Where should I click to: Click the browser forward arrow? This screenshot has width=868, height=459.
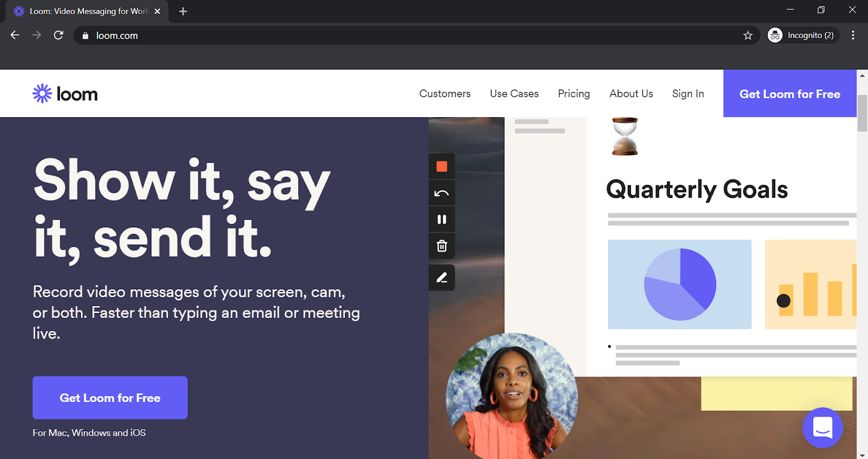36,35
